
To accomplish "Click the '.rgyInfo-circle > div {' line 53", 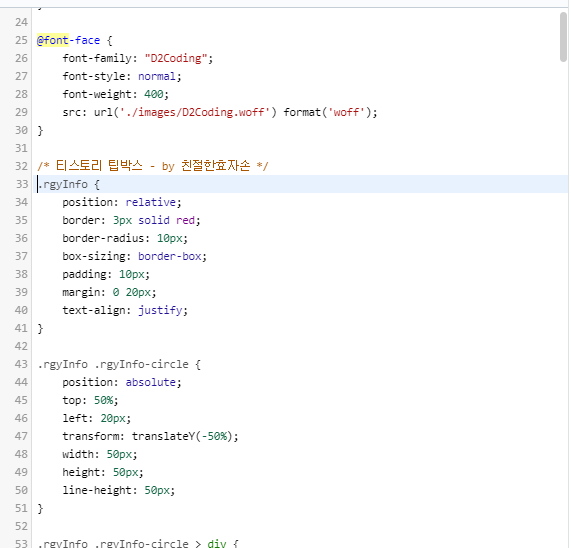I will click(138, 544).
